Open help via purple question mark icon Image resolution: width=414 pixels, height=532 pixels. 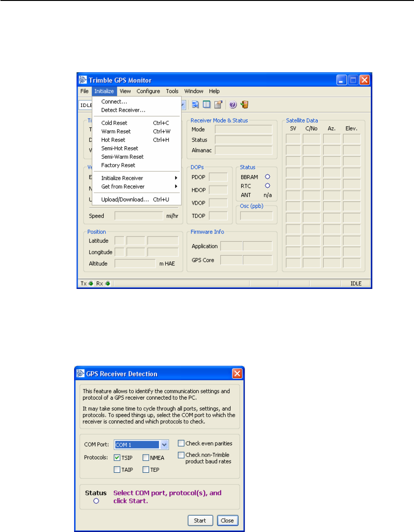pos(233,105)
